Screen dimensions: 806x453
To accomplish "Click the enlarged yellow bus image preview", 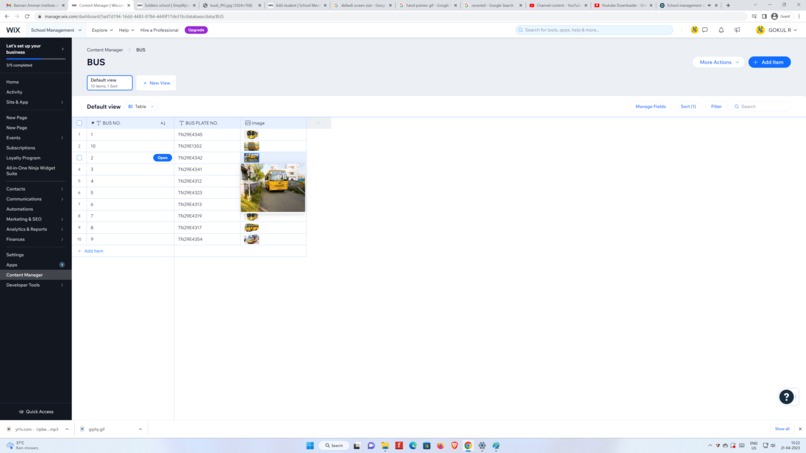I will (273, 188).
